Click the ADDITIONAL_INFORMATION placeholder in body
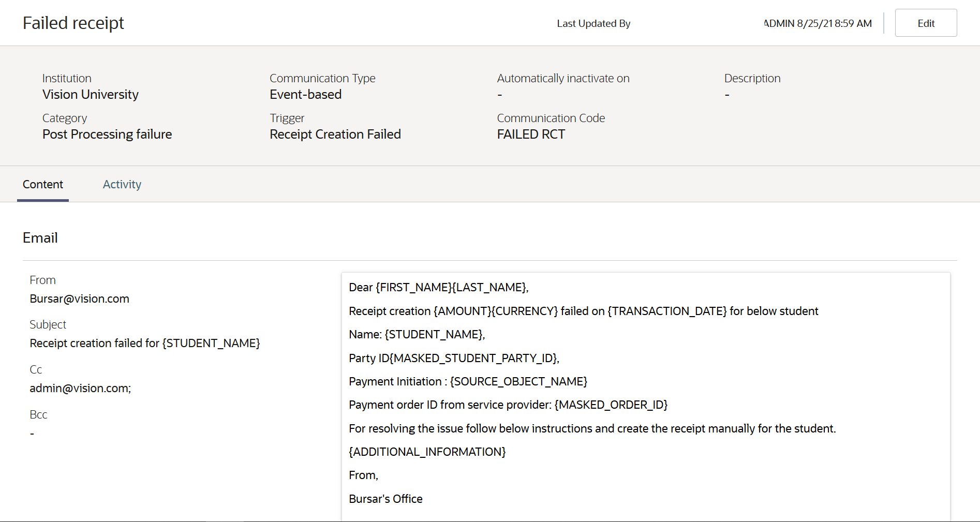The image size is (980, 522). (x=427, y=452)
